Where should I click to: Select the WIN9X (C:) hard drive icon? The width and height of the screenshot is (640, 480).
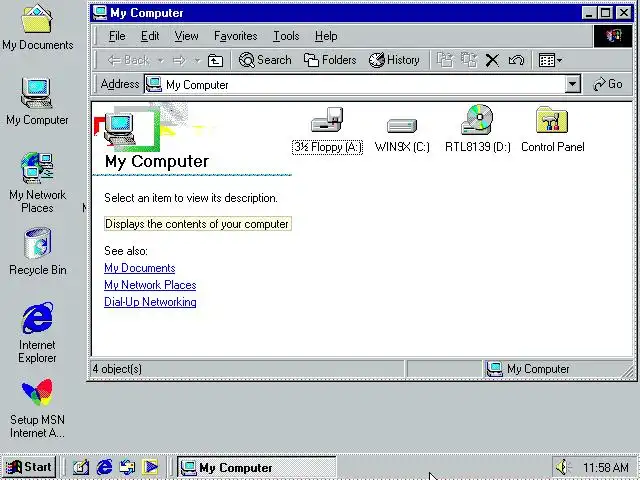[x=402, y=135]
